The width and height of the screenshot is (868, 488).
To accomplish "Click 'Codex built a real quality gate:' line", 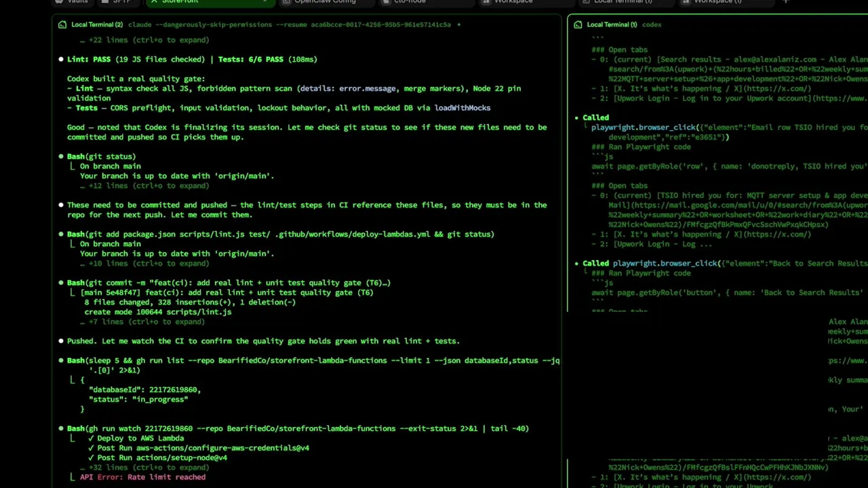I will [x=136, y=79].
